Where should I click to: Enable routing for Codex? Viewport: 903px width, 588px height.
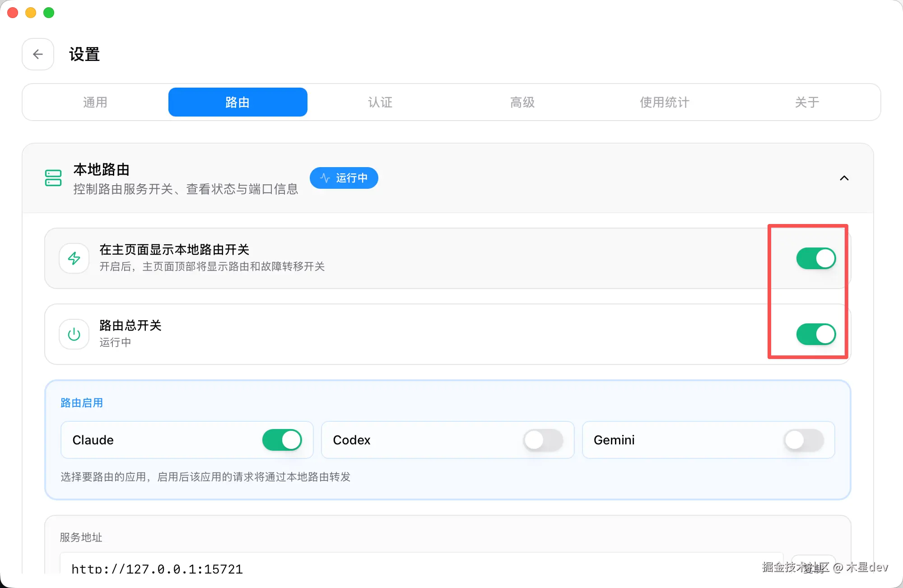(x=543, y=440)
